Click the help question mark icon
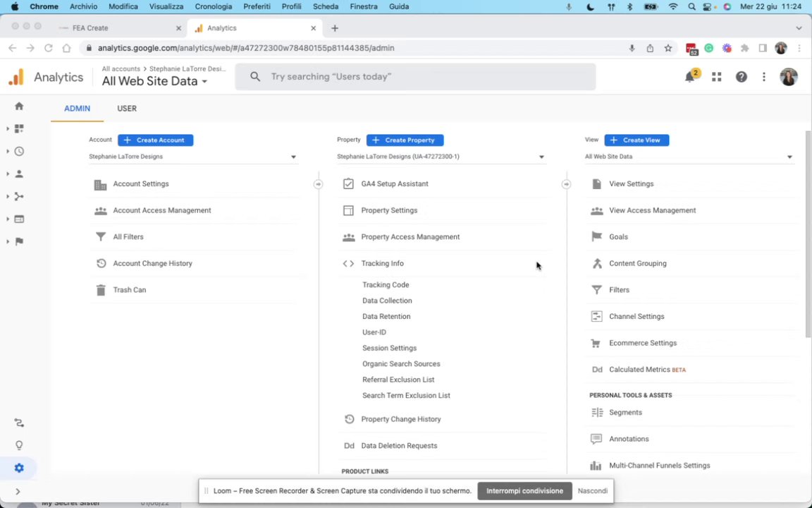 tap(741, 77)
